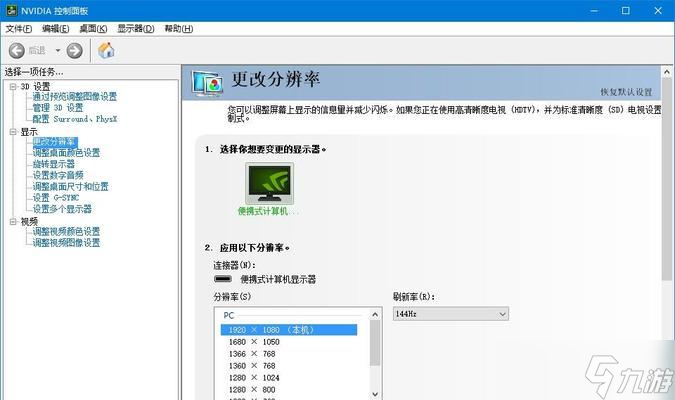Open the 显示器(D) menu
The image size is (675, 400).
pyautogui.click(x=137, y=29)
